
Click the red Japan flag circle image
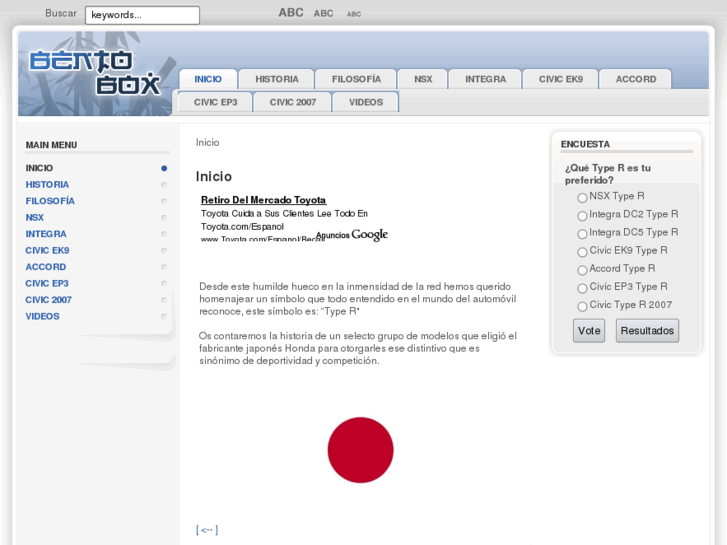coord(360,450)
